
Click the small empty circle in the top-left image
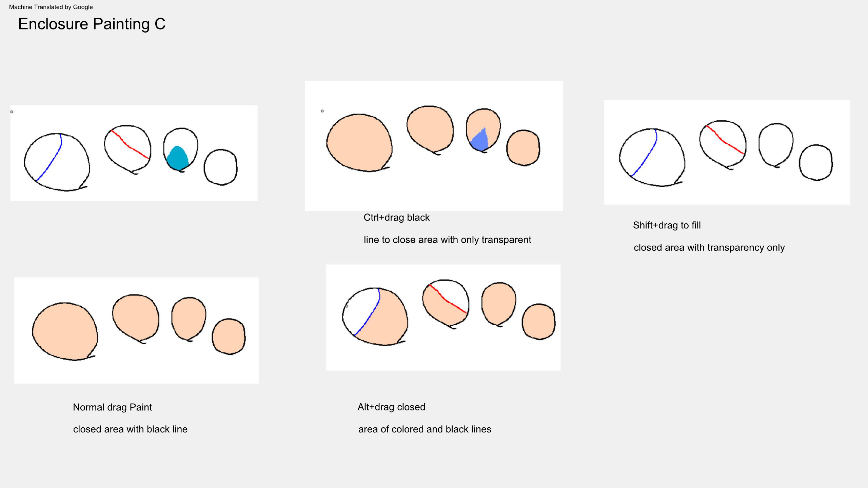tap(220, 167)
